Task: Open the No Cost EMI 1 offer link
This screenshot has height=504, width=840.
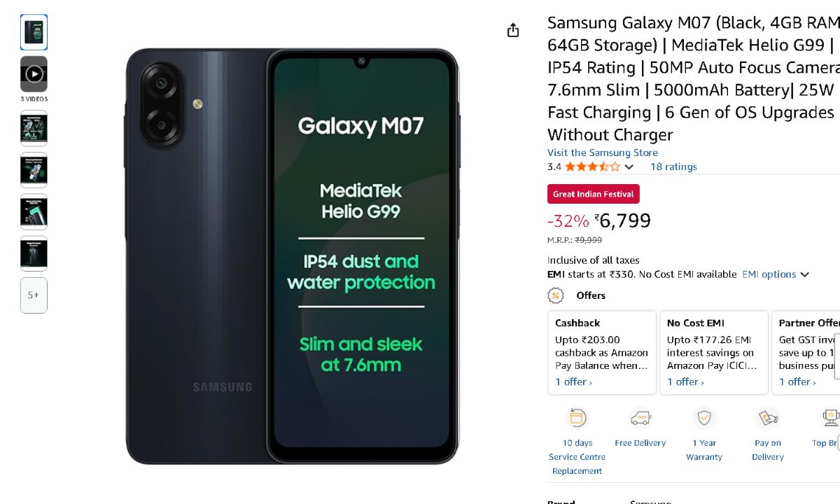Action: 685,381
